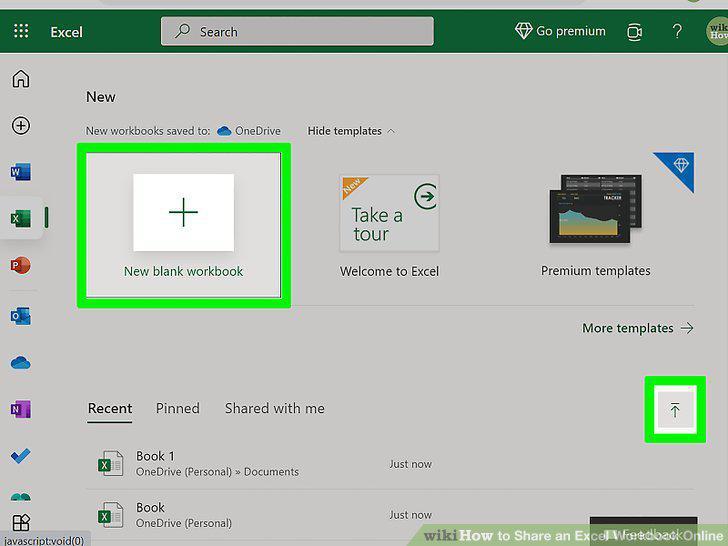Open Premium templates

[x=596, y=226]
